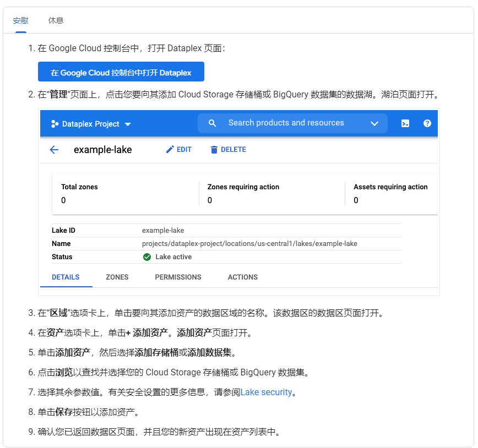Open the Cloud Shell terminal icon
478x448 pixels.
click(x=405, y=123)
